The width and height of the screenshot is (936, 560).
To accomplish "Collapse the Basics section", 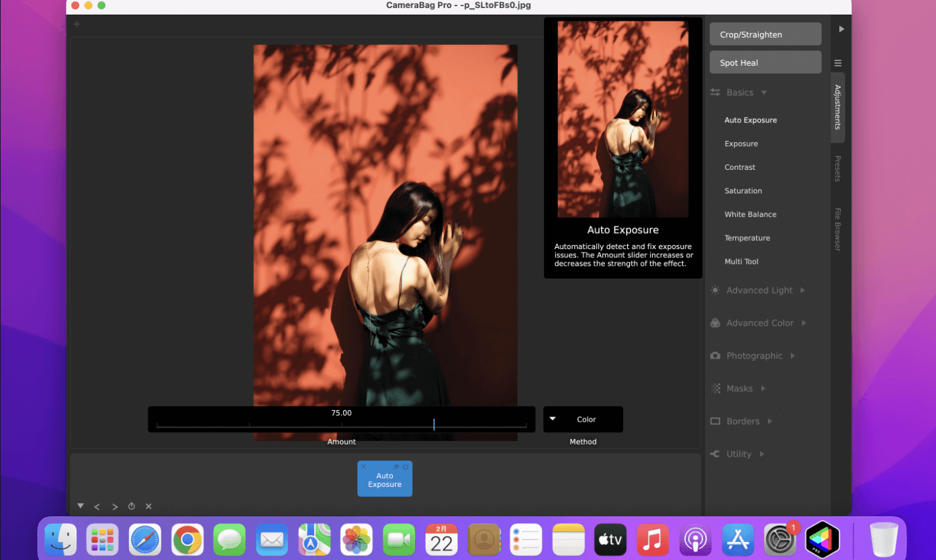I will point(739,93).
